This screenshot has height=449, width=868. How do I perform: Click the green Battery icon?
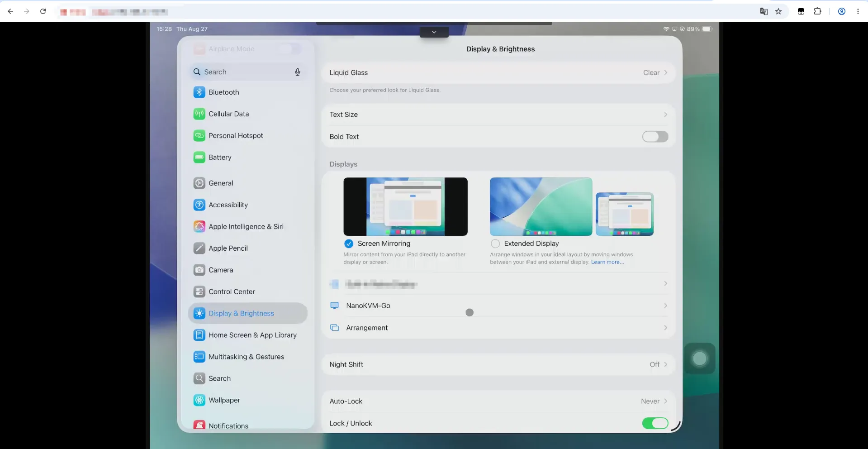199,158
